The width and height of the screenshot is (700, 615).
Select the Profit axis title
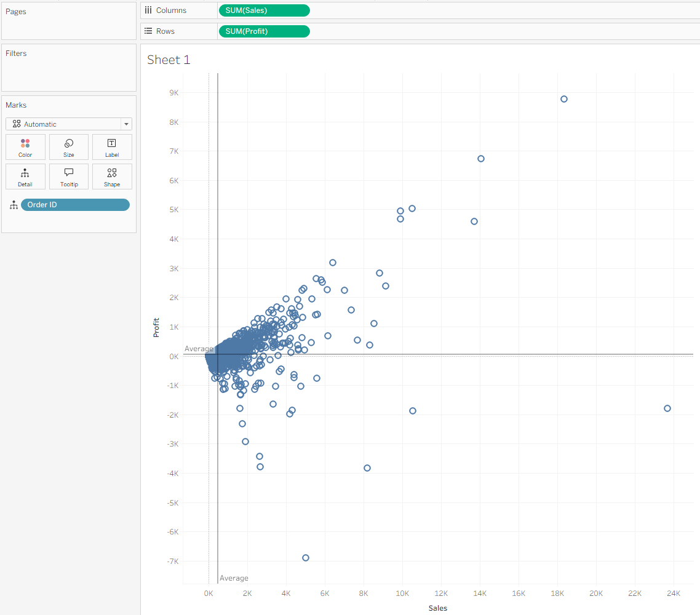(156, 327)
